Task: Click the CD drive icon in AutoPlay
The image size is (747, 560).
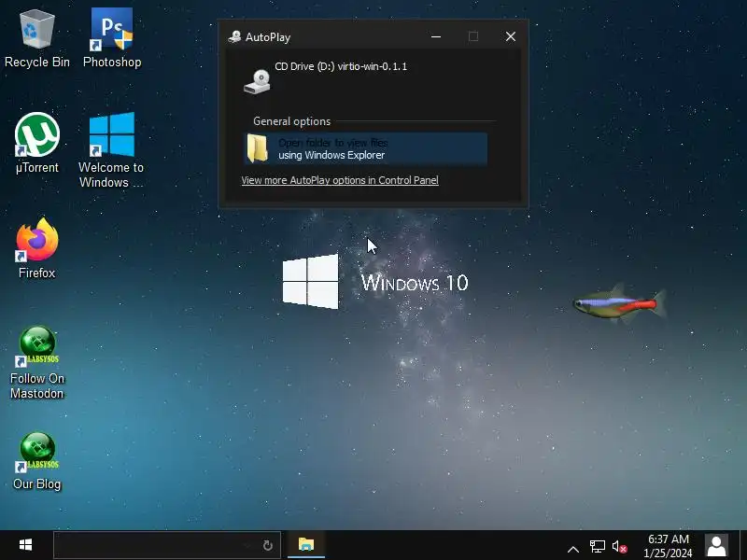Action: tap(258, 81)
